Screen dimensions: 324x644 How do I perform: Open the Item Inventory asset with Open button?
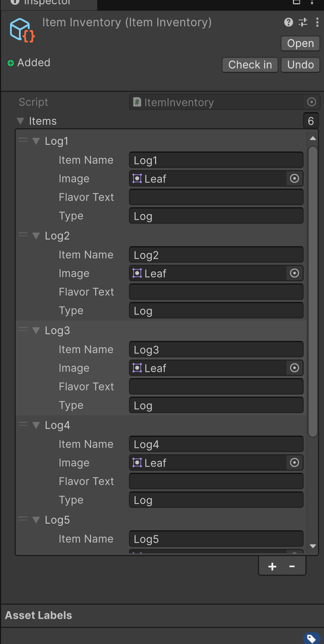300,43
